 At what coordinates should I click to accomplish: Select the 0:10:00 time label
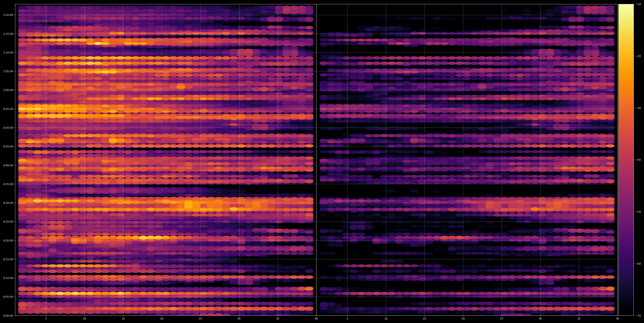(x=8, y=278)
